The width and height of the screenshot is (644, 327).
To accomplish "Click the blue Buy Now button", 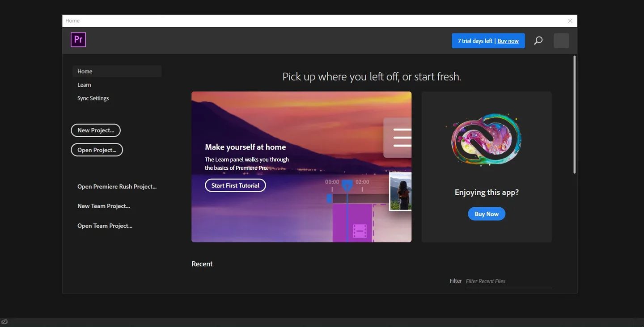I will point(487,214).
